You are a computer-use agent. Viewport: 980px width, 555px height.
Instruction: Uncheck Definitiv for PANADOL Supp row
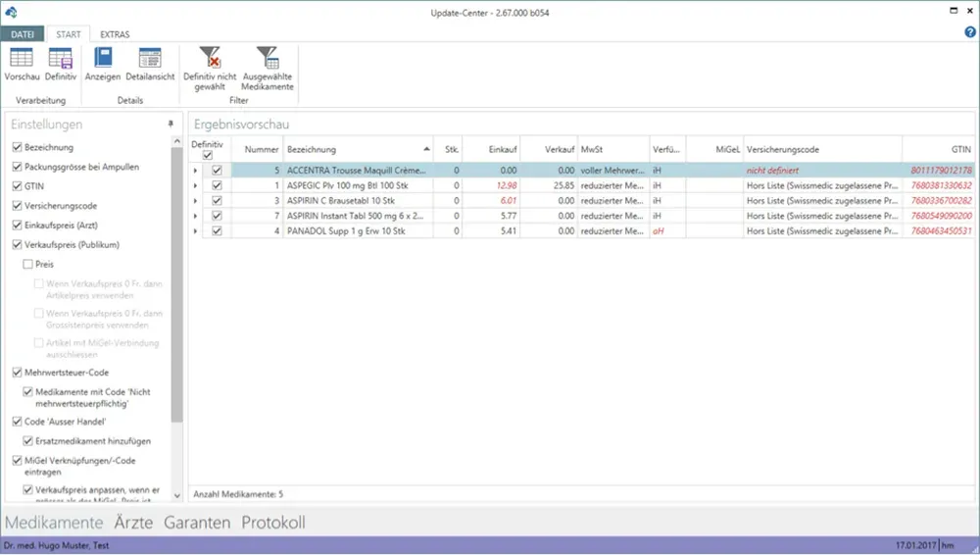point(217,230)
